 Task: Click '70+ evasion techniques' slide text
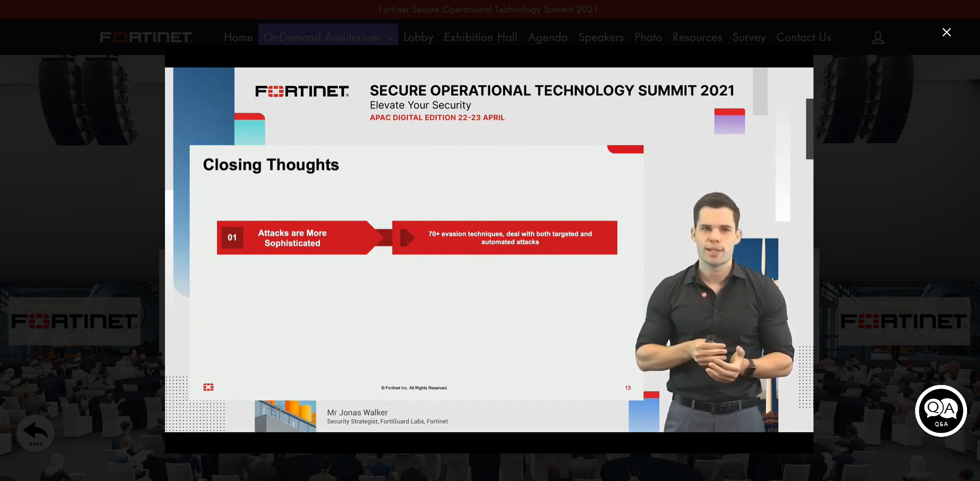click(510, 238)
